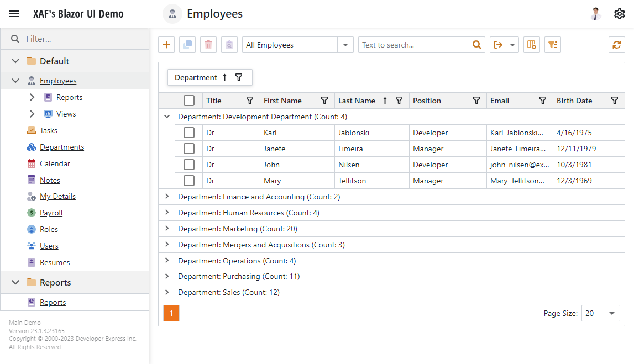Toggle the hamburger navigation menu
Image resolution: width=634 pixels, height=364 pixels.
pos(14,14)
